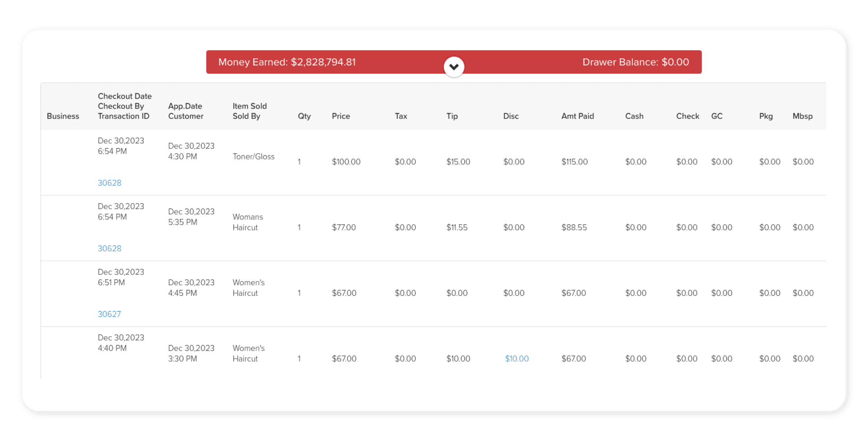Image resolution: width=868 pixels, height=441 pixels.
Task: Click the Checkout Date column header
Action: 124,96
